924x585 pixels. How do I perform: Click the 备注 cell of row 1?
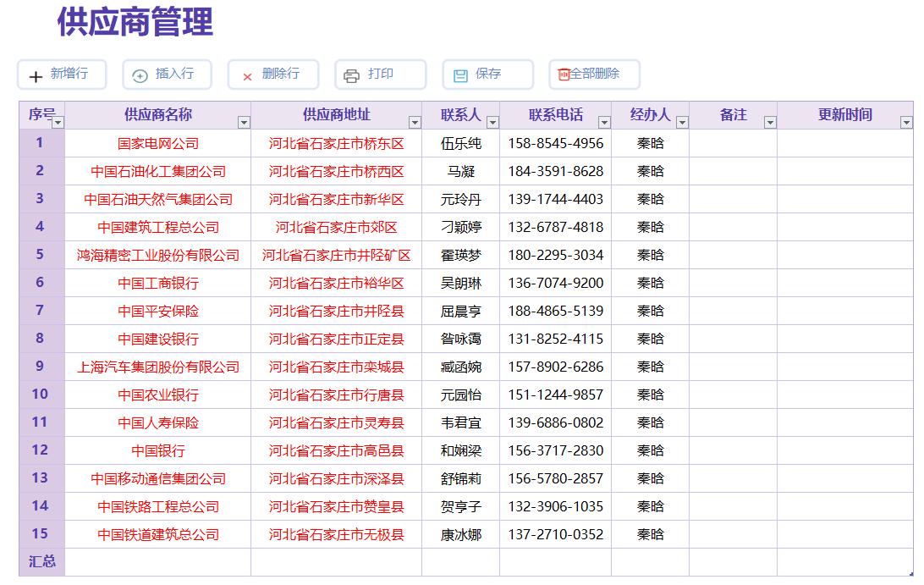coord(733,143)
